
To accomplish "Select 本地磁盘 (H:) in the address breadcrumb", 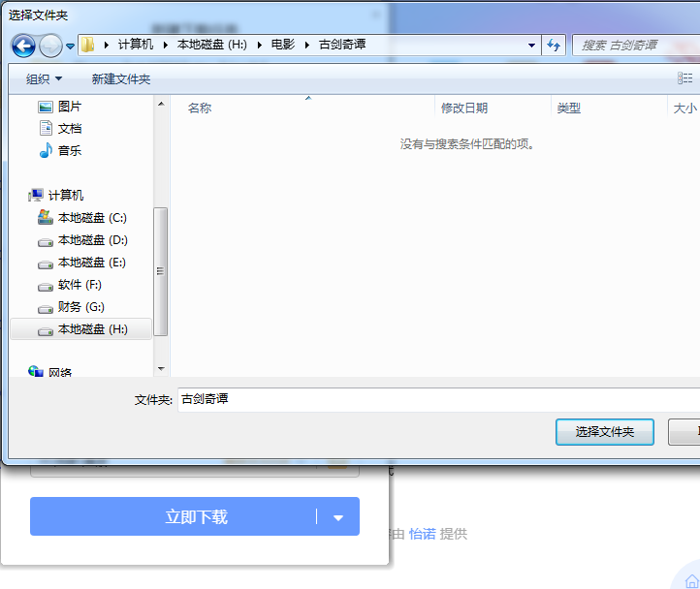I will coord(212,45).
